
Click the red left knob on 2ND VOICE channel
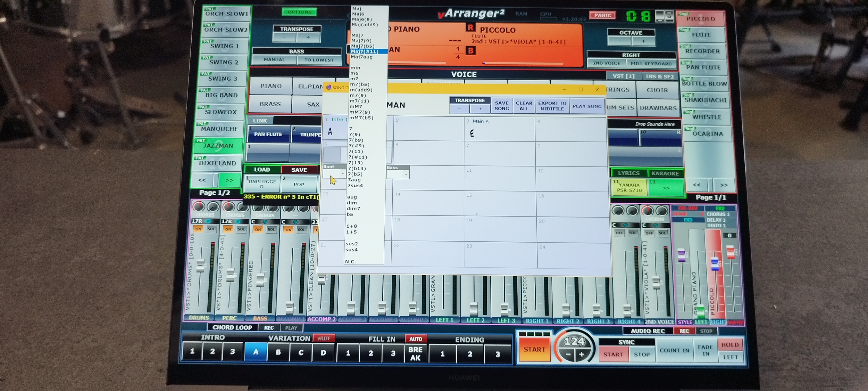coord(647,211)
